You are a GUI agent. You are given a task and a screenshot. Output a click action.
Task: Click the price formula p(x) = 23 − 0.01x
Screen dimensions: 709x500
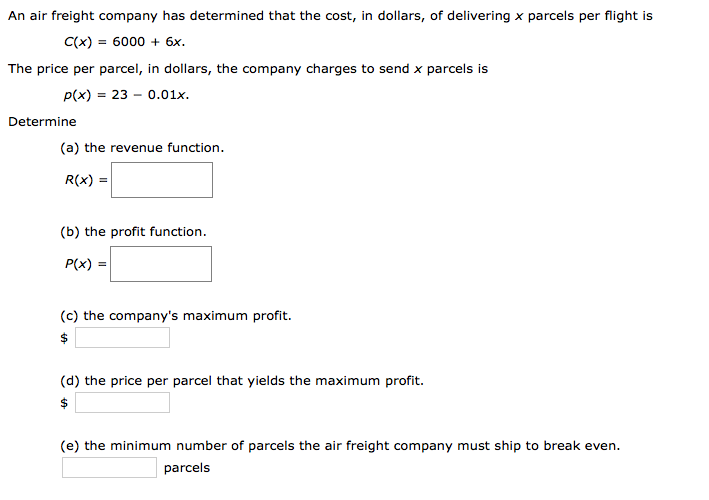pyautogui.click(x=126, y=95)
